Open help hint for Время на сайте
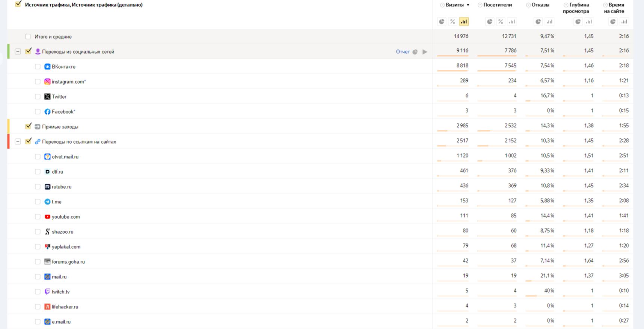This screenshot has width=644, height=329. pos(605,5)
